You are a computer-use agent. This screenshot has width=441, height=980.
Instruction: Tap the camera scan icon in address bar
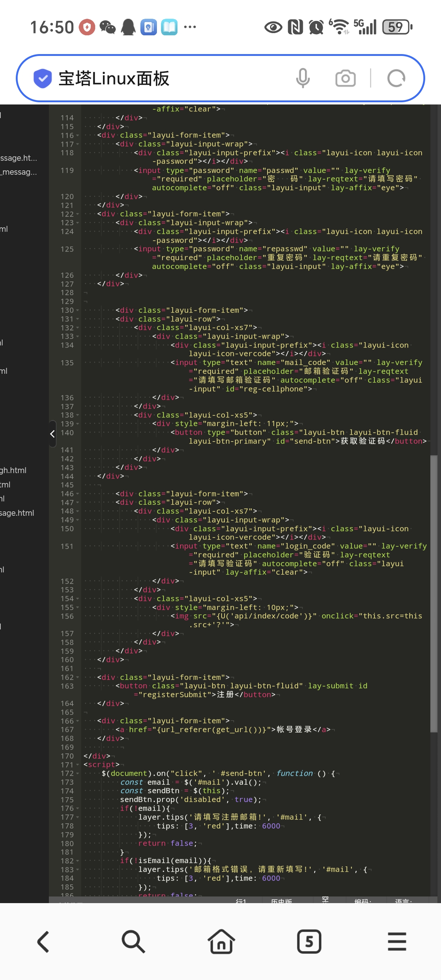[345, 78]
